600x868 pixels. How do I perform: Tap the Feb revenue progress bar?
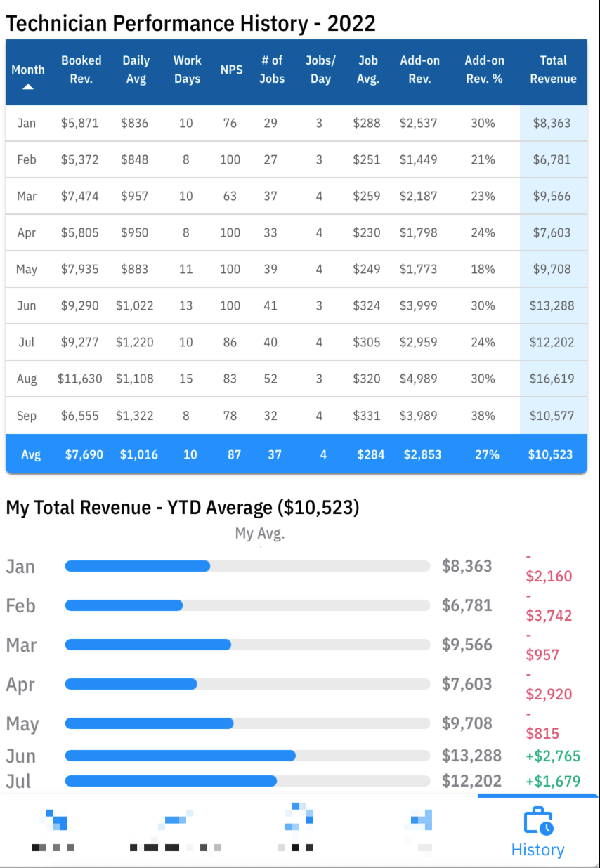coord(247,605)
